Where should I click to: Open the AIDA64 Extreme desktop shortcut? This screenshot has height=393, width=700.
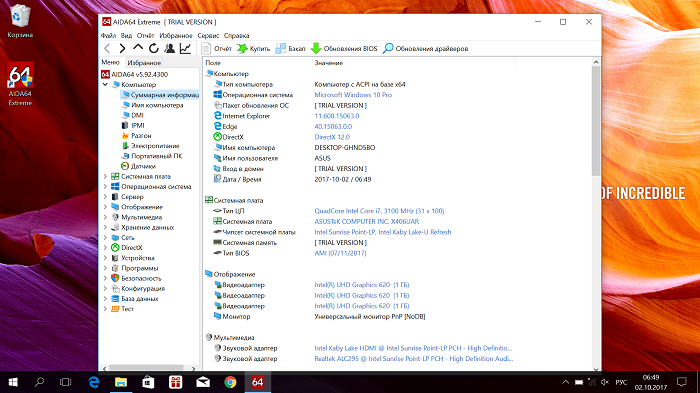click(x=20, y=84)
